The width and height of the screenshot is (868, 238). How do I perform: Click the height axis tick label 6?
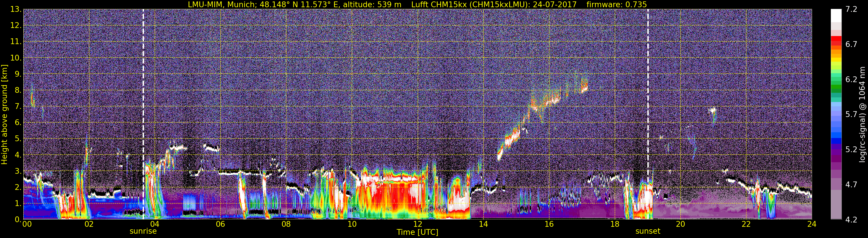pyautogui.click(x=18, y=123)
